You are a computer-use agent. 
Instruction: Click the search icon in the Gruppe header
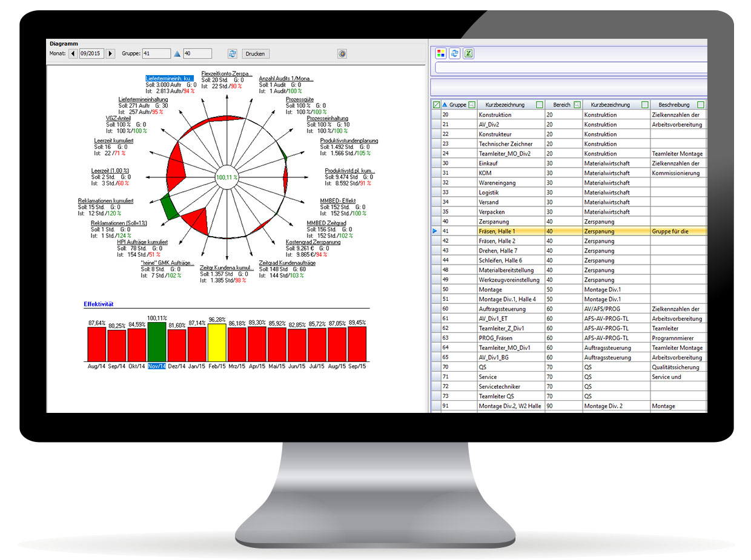pyautogui.click(x=472, y=105)
